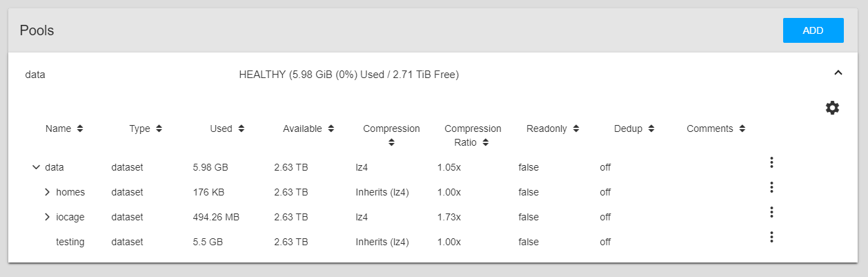This screenshot has width=868, height=277.
Task: Open three-dot menu for homes dataset
Action: tap(771, 187)
